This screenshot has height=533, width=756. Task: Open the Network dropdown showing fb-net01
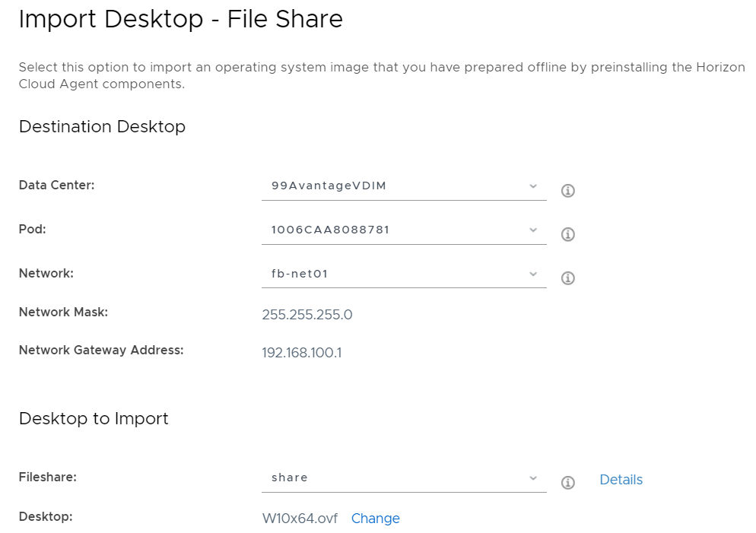pyautogui.click(x=403, y=274)
